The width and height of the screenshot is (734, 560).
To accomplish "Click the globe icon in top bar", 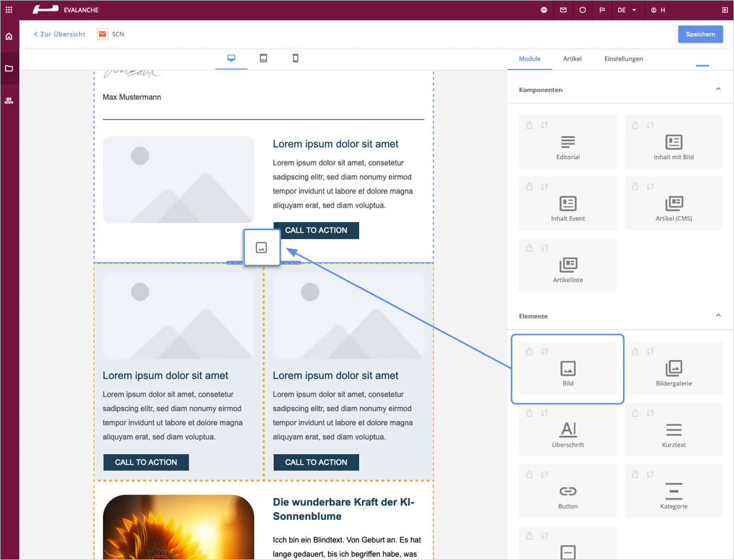I will click(544, 10).
